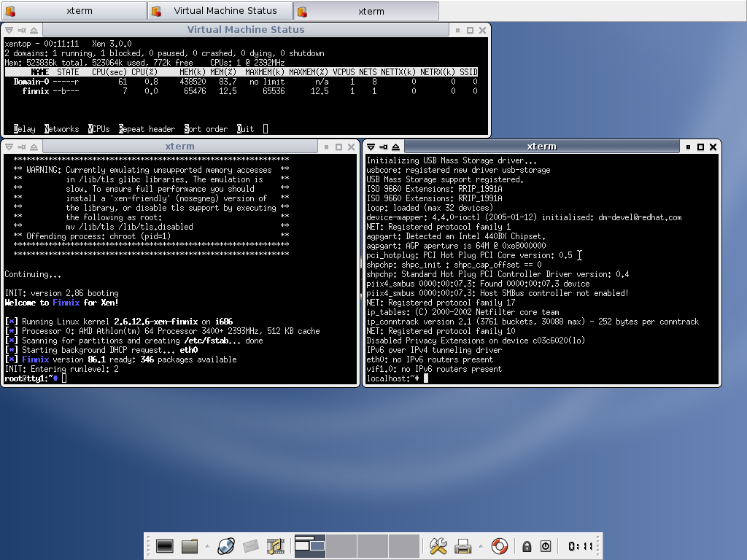This screenshot has width=747, height=560.
Task: Shade the left xterm window via titlebar triangle
Action: [32, 146]
